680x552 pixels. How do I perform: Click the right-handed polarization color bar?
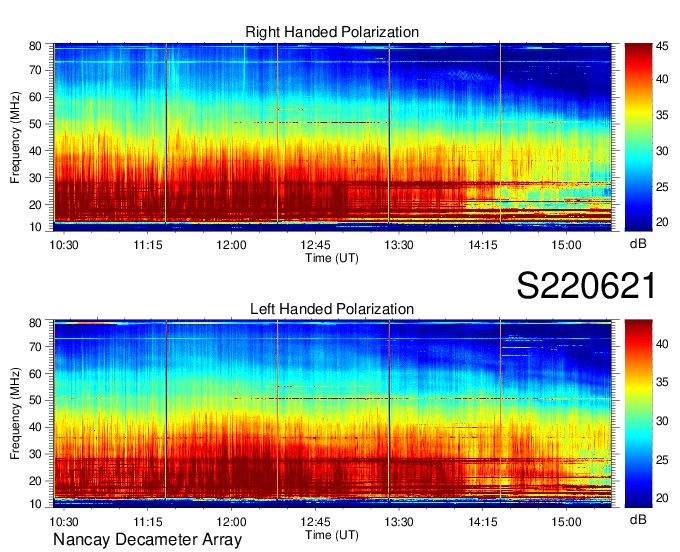coord(638,137)
